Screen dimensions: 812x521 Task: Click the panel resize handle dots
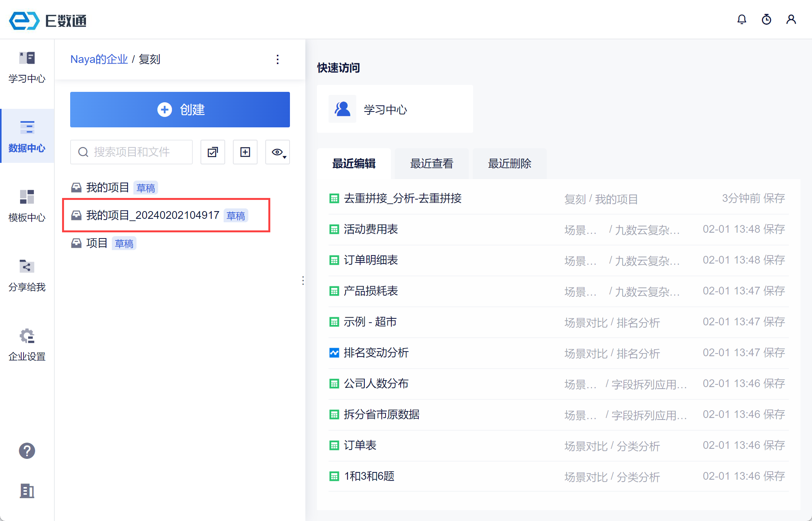[303, 281]
